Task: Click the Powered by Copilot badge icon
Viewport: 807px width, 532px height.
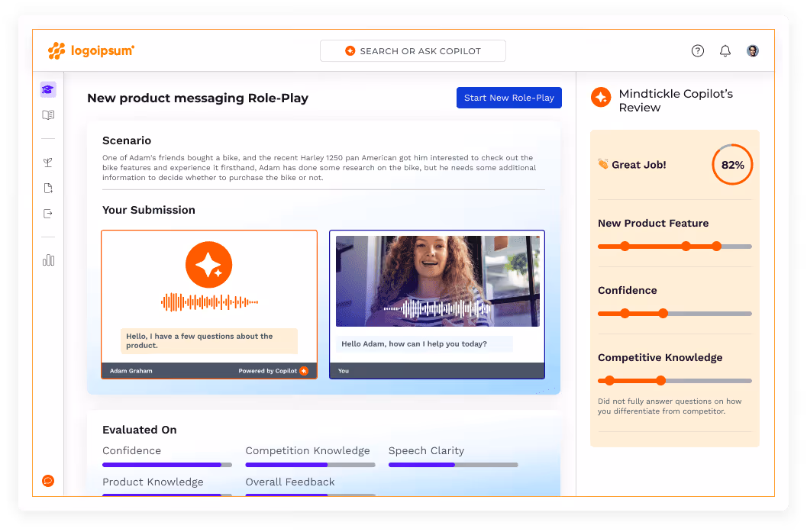Action: pos(304,370)
